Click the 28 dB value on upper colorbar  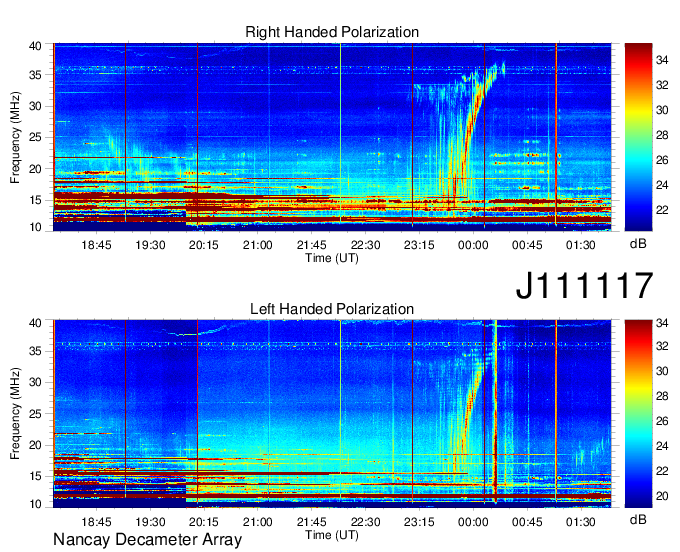pyautogui.click(x=662, y=135)
